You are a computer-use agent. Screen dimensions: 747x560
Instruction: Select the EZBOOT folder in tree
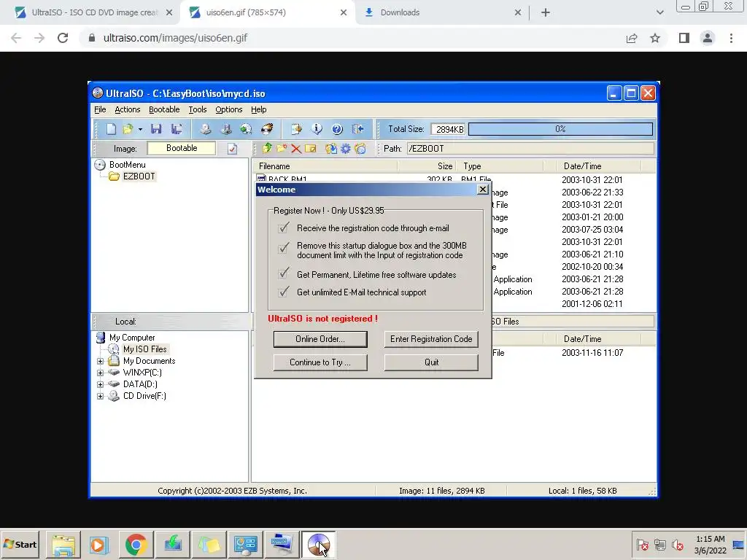point(139,176)
